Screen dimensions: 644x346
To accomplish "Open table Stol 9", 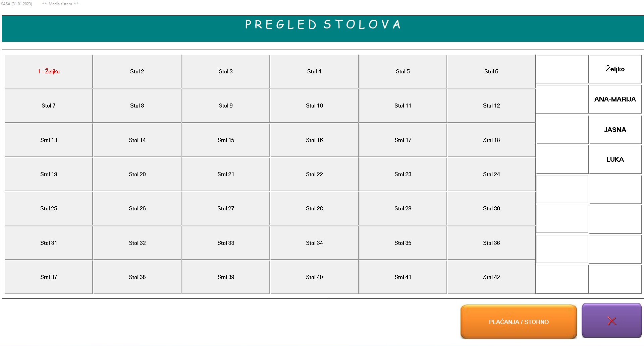I will (226, 106).
